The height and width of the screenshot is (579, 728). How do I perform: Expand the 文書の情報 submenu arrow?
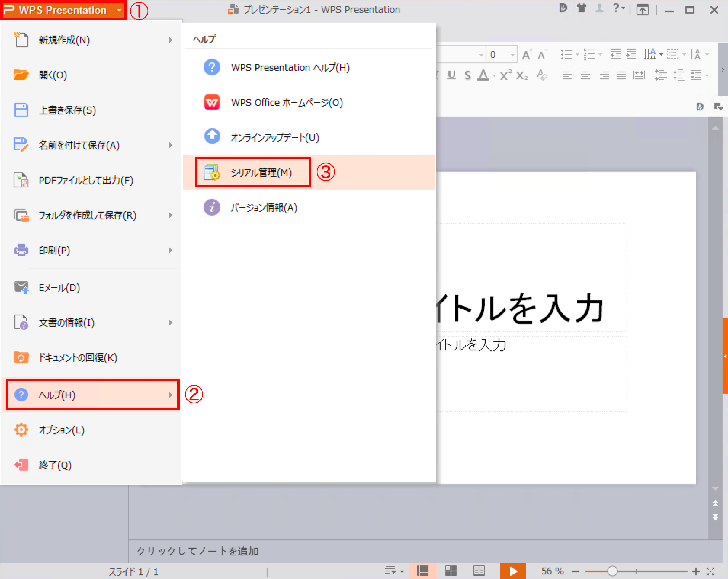coord(171,323)
